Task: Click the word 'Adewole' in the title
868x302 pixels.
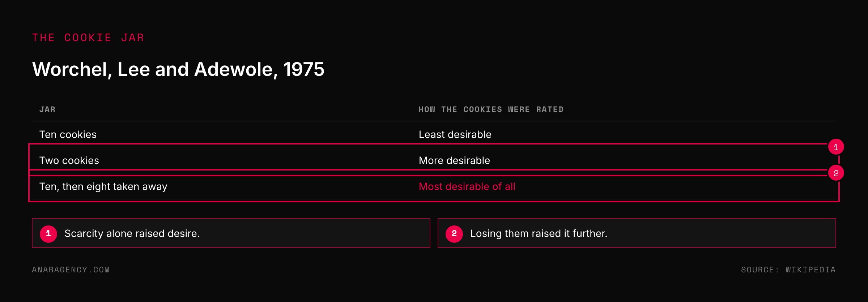Action: point(236,69)
